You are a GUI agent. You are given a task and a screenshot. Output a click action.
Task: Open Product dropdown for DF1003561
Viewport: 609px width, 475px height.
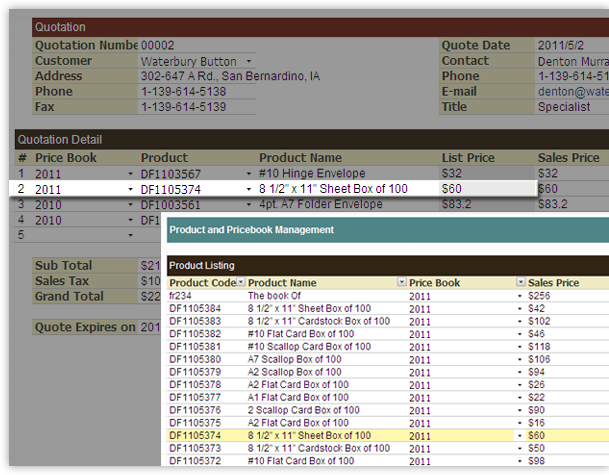[x=249, y=204]
